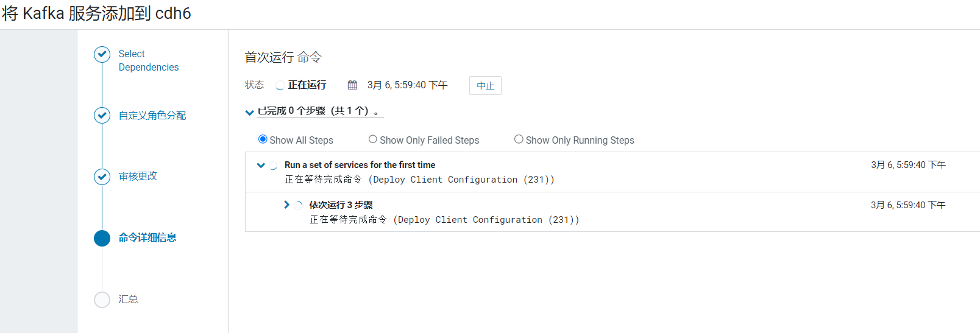The width and height of the screenshot is (980, 333).
Task: Go to the Select Dependencies wizard step
Action: click(x=149, y=60)
